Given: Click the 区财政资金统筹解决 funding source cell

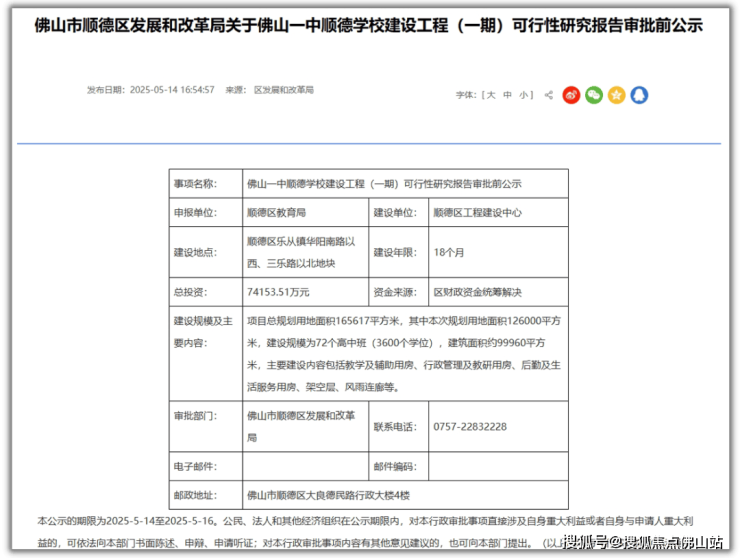Looking at the screenshot, I should pos(477,292).
